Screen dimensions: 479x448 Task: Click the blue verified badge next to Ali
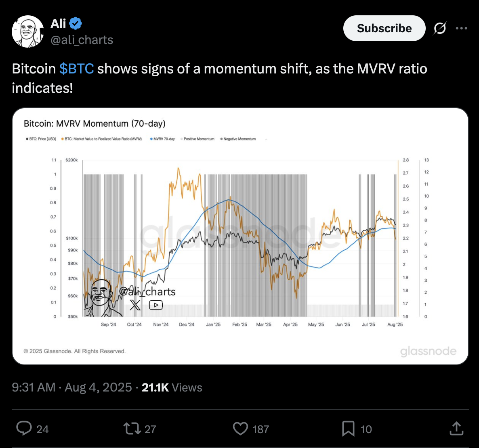(x=76, y=23)
